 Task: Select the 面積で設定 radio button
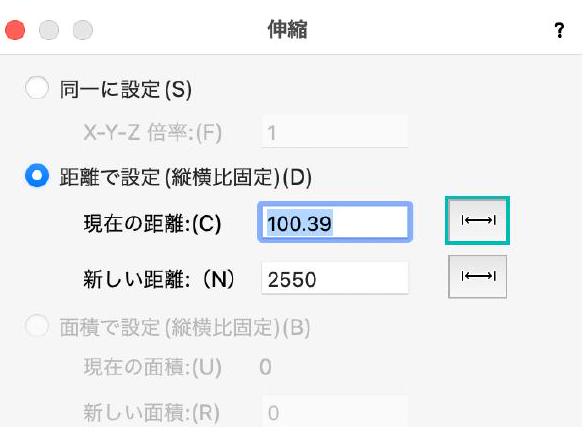37,325
